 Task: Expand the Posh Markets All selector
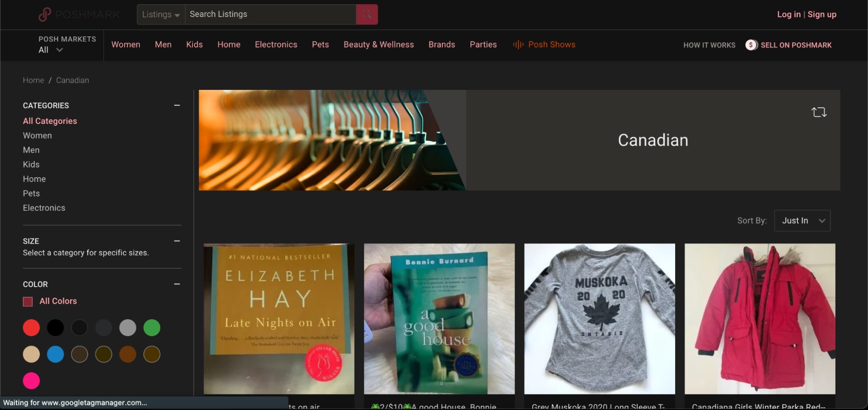(x=51, y=50)
